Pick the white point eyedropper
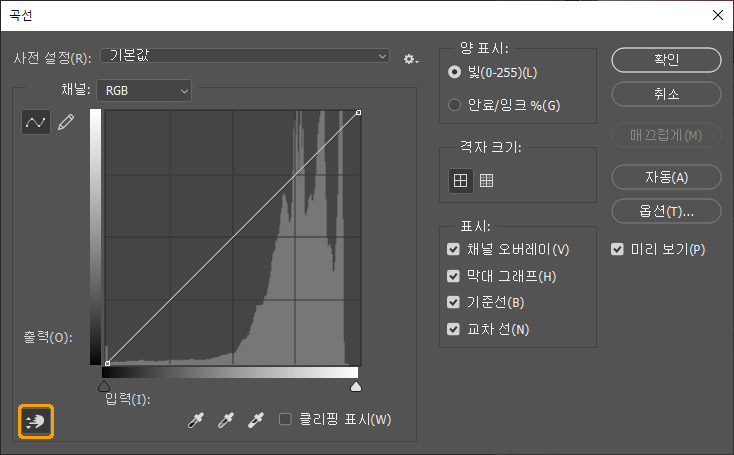The width and height of the screenshot is (734, 455). tap(256, 420)
